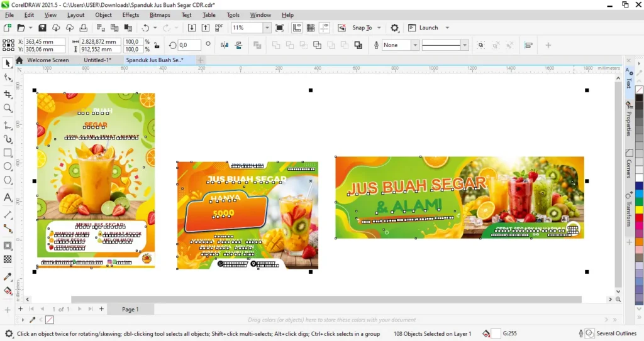Expand the Undo history dropdown arrow
The width and height of the screenshot is (644, 341).
(155, 28)
